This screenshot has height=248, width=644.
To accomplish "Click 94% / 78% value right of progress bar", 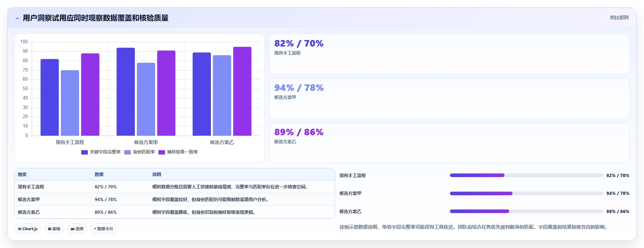I will [618, 193].
